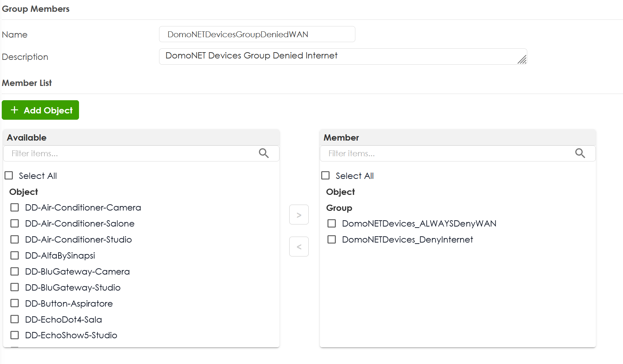Image resolution: width=623 pixels, height=364 pixels.
Task: Focus the Available filter items field
Action: point(132,153)
